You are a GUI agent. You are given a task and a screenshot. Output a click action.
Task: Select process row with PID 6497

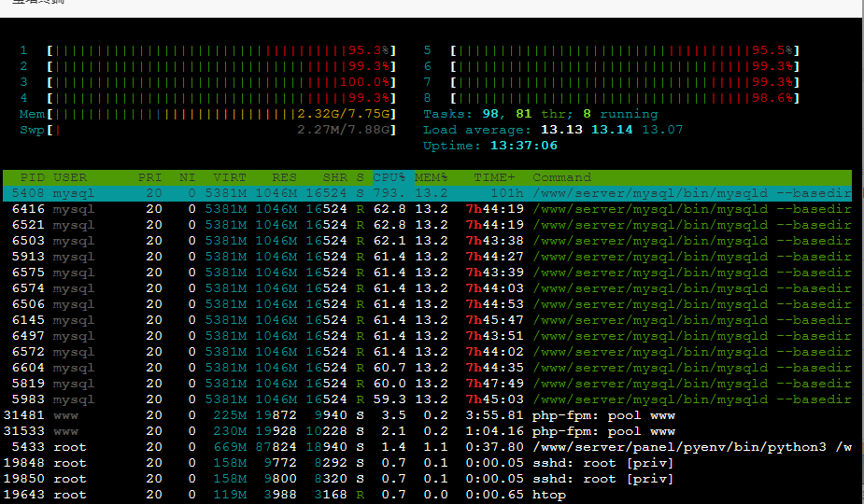[427, 336]
